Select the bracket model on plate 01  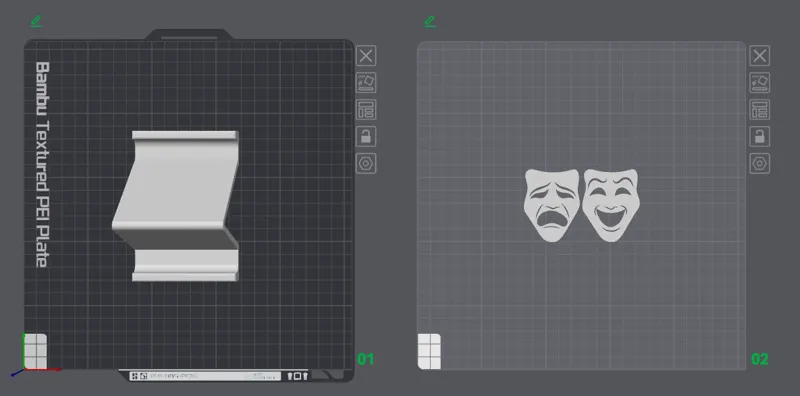176,206
